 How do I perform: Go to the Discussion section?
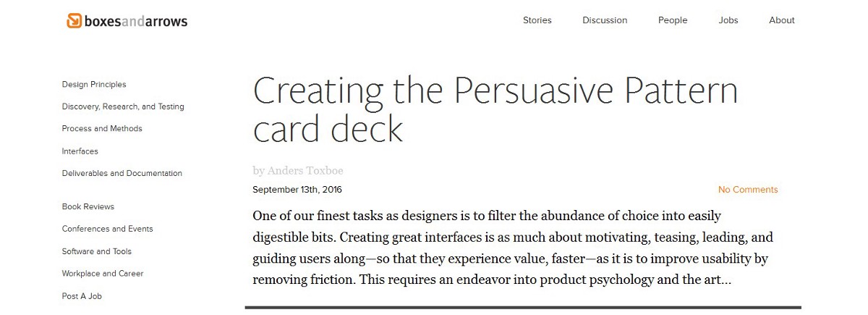tap(605, 20)
